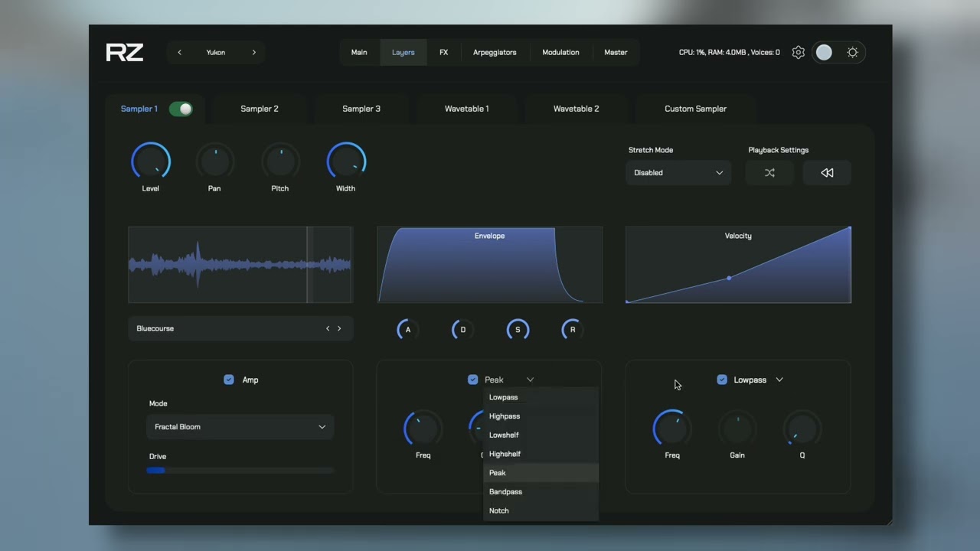Choose Highpass from filter type list
This screenshot has width=980, height=551.
coord(541,416)
